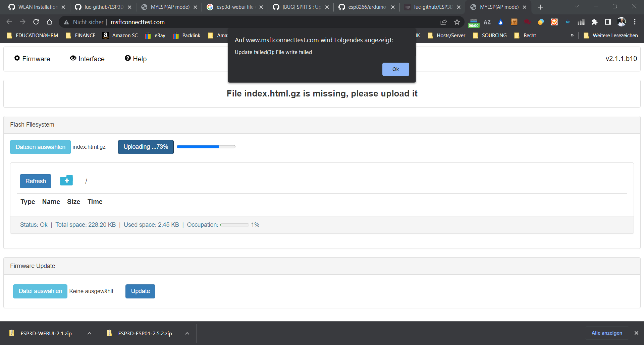
Task: Open the Camelizer camel extension icon
Action: [x=514, y=22]
